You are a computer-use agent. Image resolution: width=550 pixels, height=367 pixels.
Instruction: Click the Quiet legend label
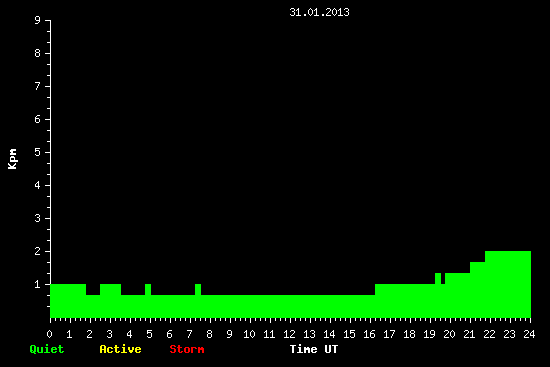click(47, 349)
